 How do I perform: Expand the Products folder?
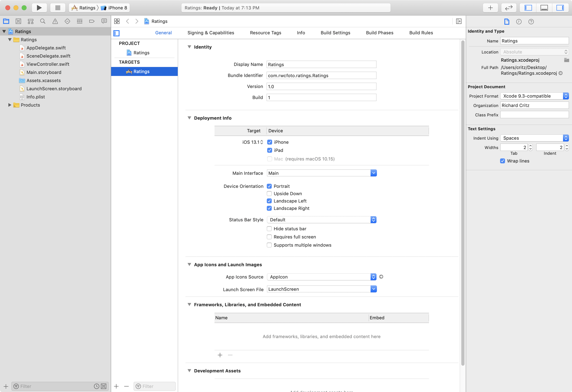10,105
